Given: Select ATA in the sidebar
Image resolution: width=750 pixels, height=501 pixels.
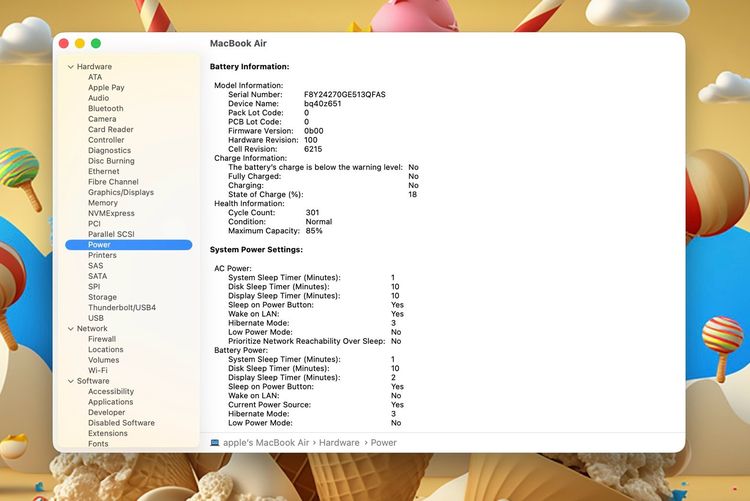Looking at the screenshot, I should point(95,77).
